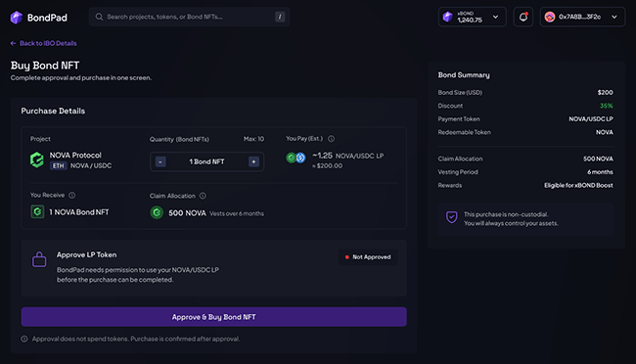The image size is (636, 364).
Task: Click the Not Approved status badge
Action: coord(368,257)
